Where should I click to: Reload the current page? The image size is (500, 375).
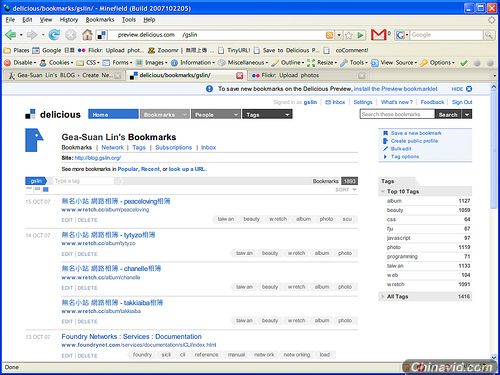pyautogui.click(x=54, y=35)
